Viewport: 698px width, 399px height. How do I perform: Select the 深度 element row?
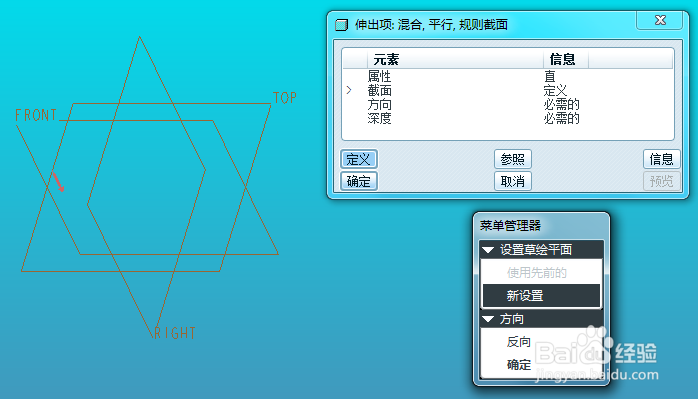pyautogui.click(x=507, y=118)
